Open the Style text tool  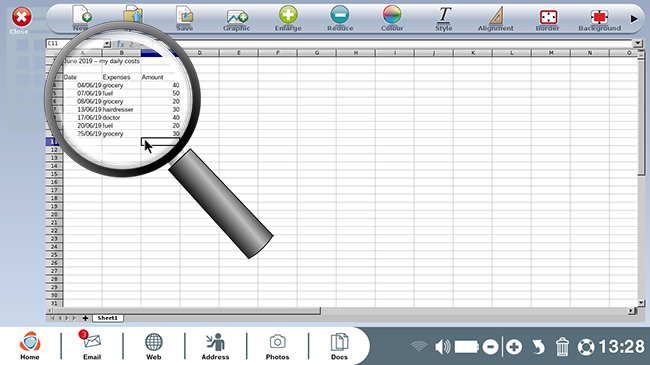(444, 19)
